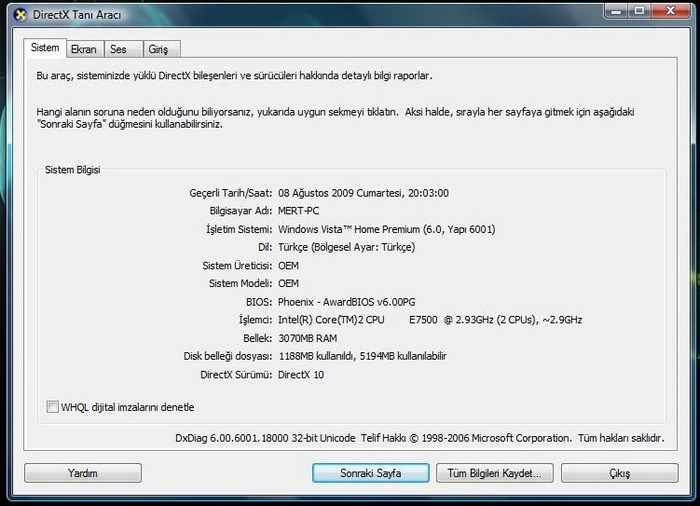Minimize the DirectX Tanı Aracı window
Viewport: 700px width, 506px height.
[617, 11]
